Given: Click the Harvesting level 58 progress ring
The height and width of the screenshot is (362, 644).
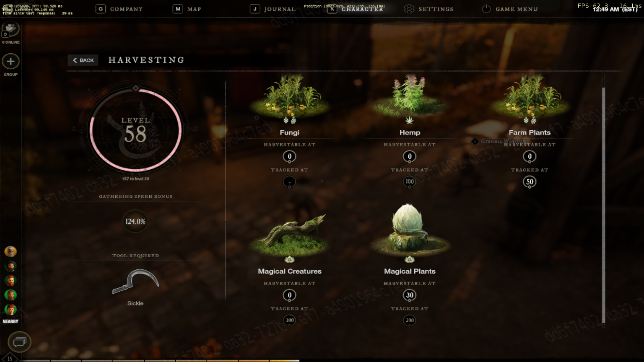Looking at the screenshot, I should click(x=135, y=130).
